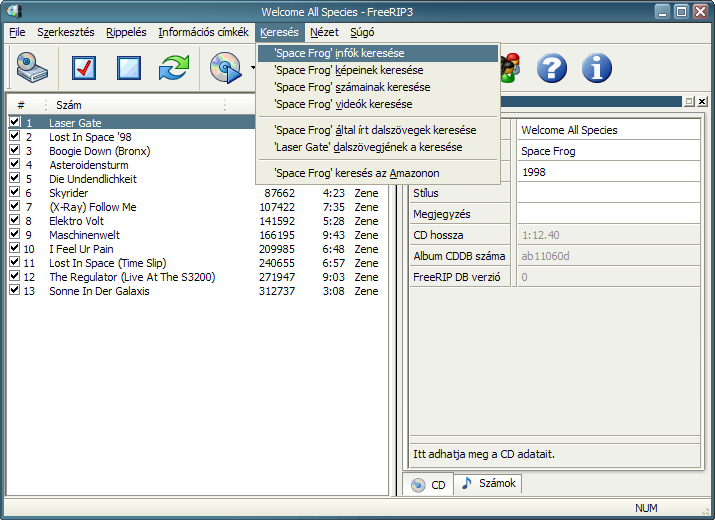The width and height of the screenshot is (715, 520).
Task: Choose 'Space Frog' által írt dalszövegek keresése
Action: point(378,130)
